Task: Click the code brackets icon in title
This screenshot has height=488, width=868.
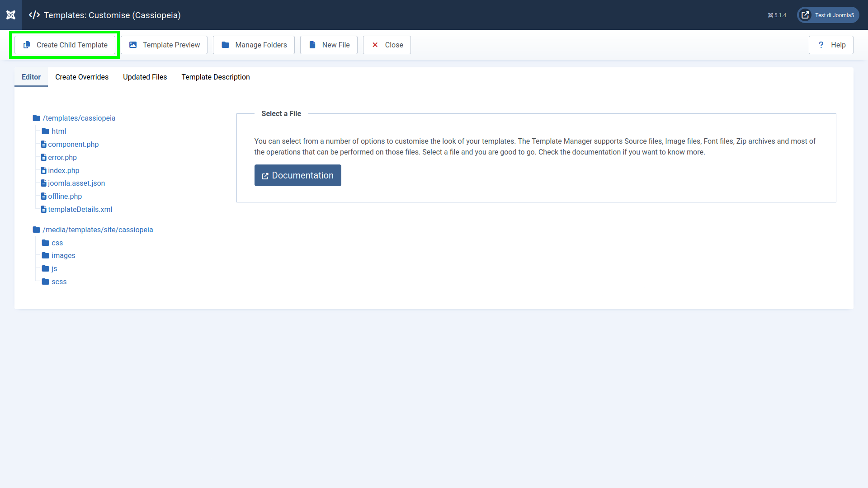Action: [x=34, y=15]
